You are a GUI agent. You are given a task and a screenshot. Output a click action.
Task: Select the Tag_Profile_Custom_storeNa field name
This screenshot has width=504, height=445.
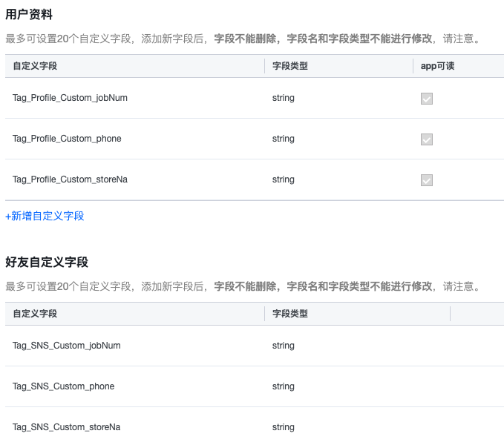coord(70,179)
